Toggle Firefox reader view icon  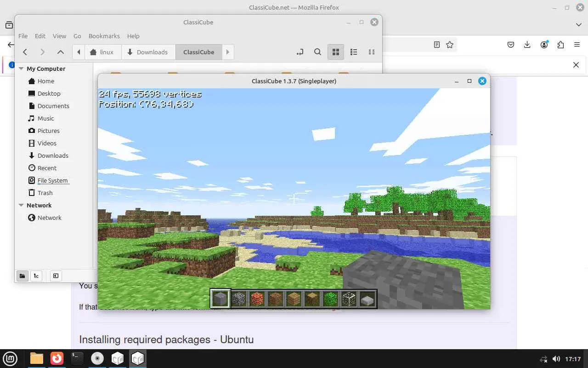(437, 45)
